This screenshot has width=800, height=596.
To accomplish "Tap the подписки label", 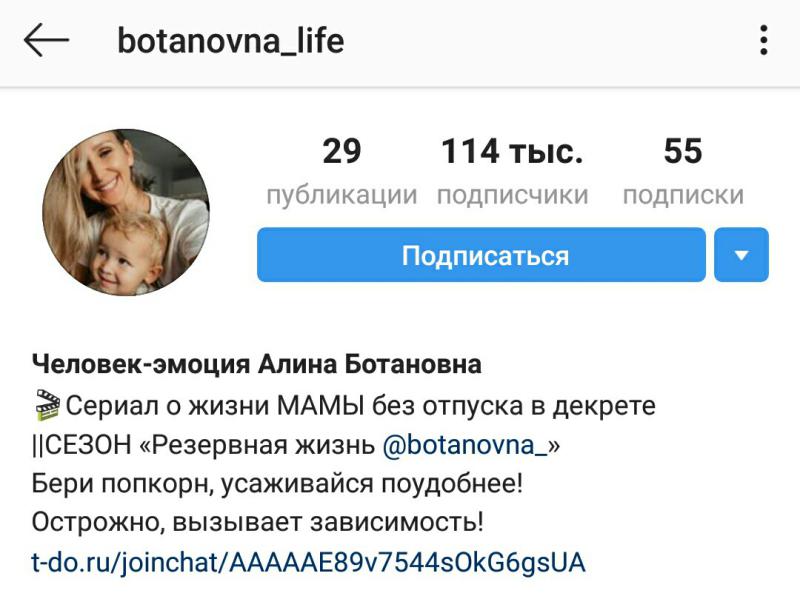I will click(683, 195).
